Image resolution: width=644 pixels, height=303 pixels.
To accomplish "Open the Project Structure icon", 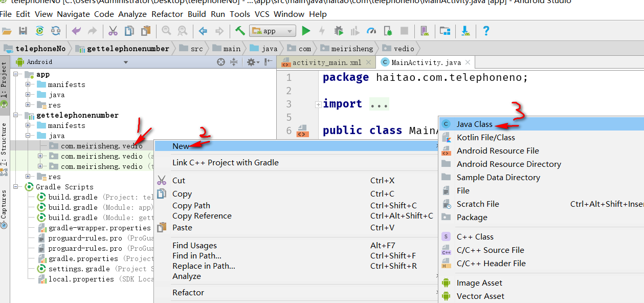I will point(445,31).
